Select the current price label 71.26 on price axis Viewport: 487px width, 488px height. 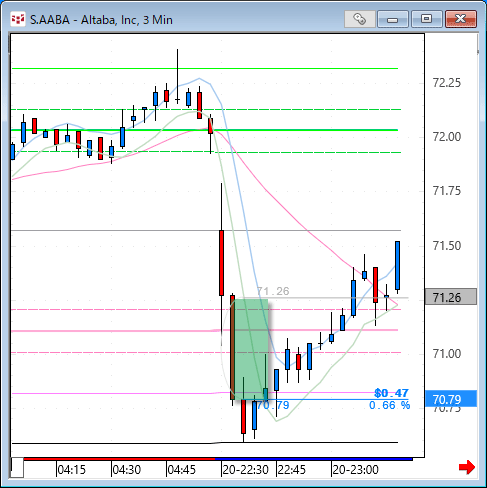451,297
